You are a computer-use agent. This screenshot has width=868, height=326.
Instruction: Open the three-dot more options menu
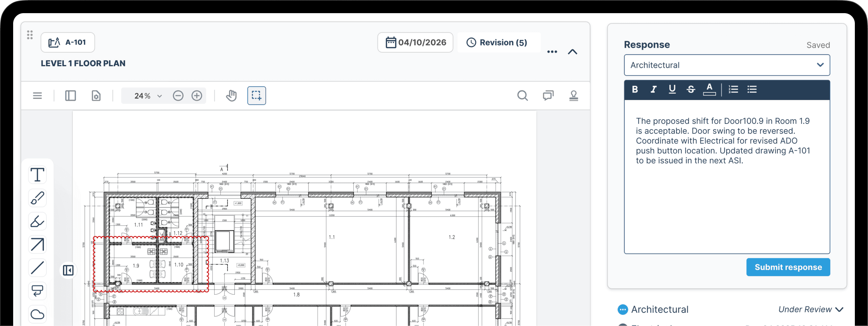click(552, 52)
